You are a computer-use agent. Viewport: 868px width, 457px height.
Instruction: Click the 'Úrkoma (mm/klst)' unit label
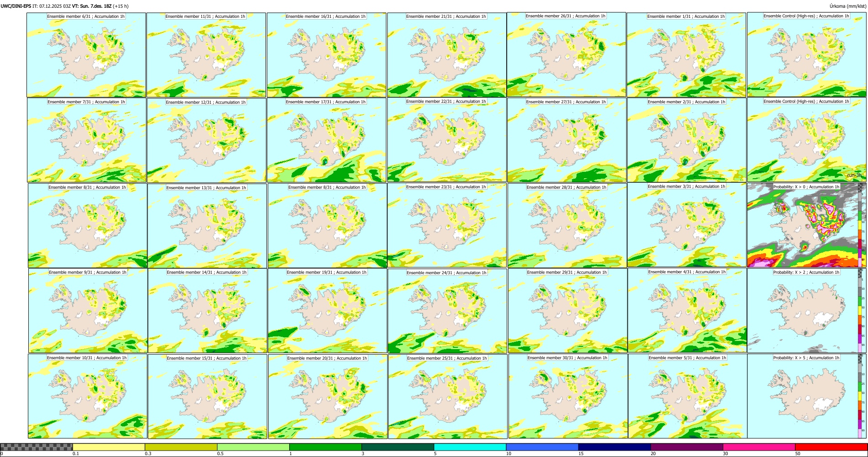pos(847,6)
